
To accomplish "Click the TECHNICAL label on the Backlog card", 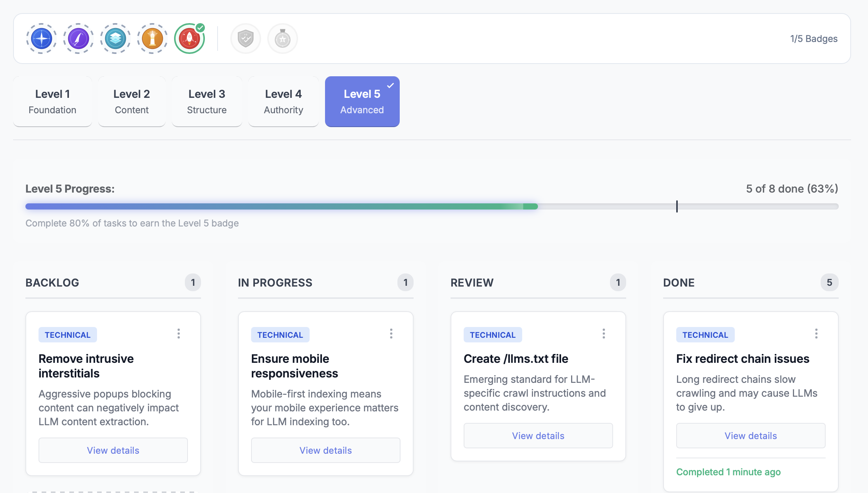I will 67,335.
